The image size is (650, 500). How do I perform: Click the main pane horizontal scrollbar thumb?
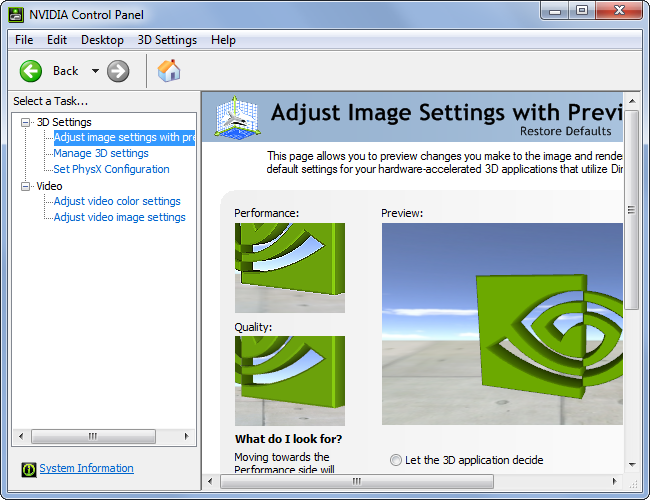tap(357, 481)
